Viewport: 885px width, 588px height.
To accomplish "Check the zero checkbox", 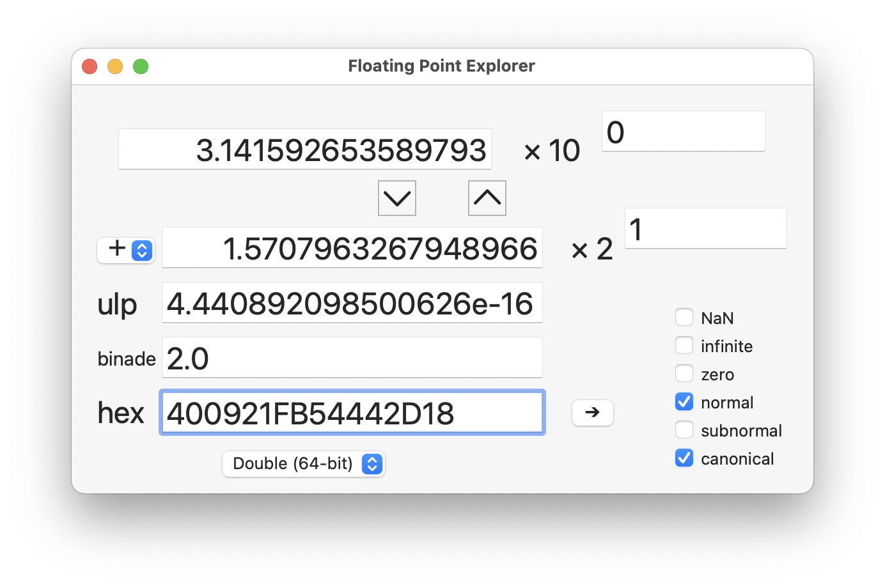I will 684,373.
